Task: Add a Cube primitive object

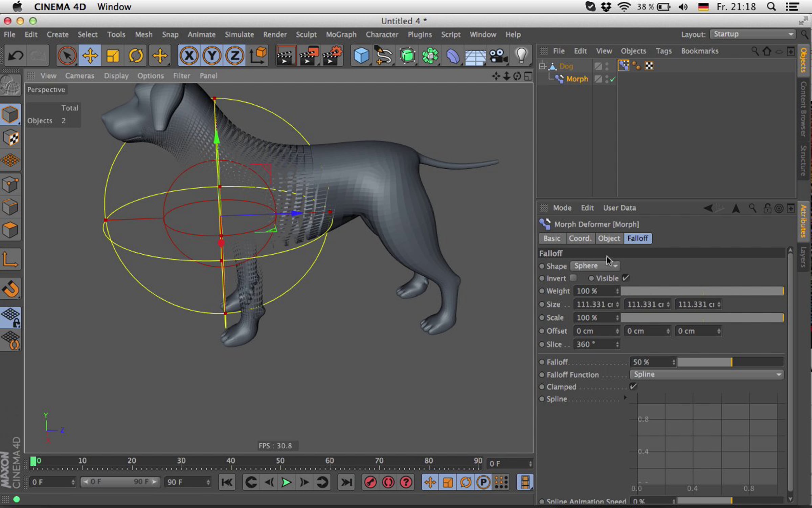Action: [x=361, y=55]
